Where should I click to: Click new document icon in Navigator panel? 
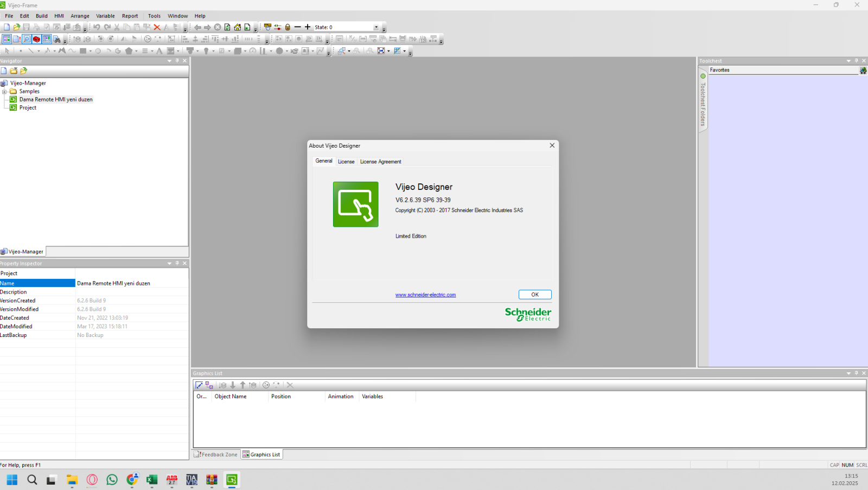[x=4, y=71]
